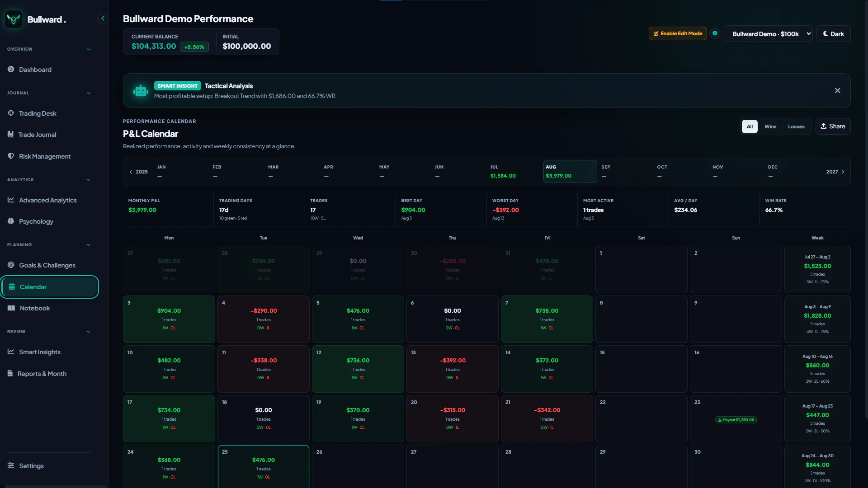Open the Advanced Analytics page
Viewport: 868px width, 488px height.
pyautogui.click(x=49, y=200)
